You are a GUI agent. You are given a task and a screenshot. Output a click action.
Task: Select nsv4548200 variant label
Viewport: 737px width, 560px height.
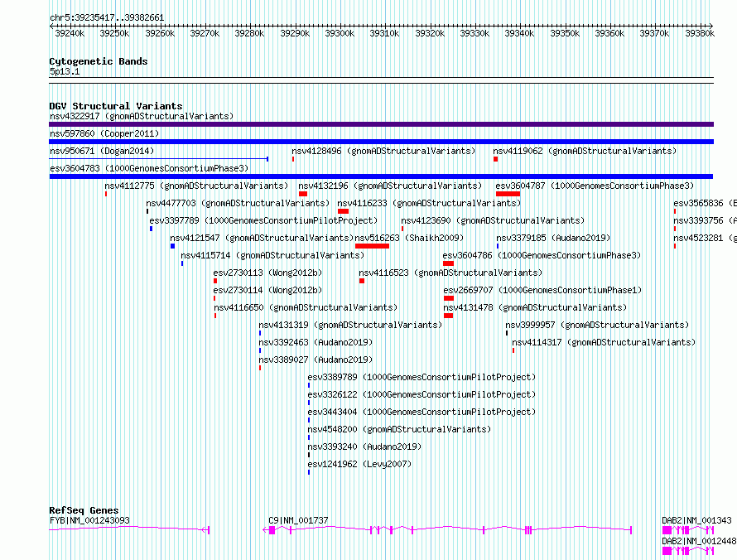[x=399, y=429]
